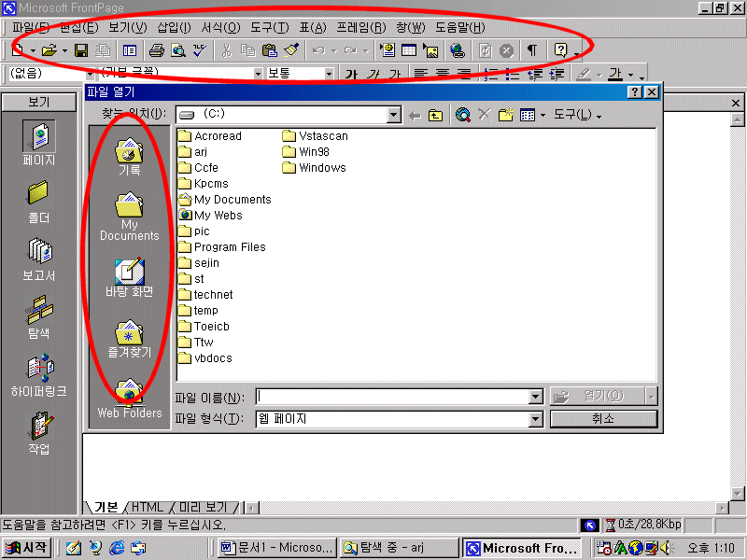Click the Paste clipboard icon
Viewport: 747px width, 560px height.
coord(270,50)
